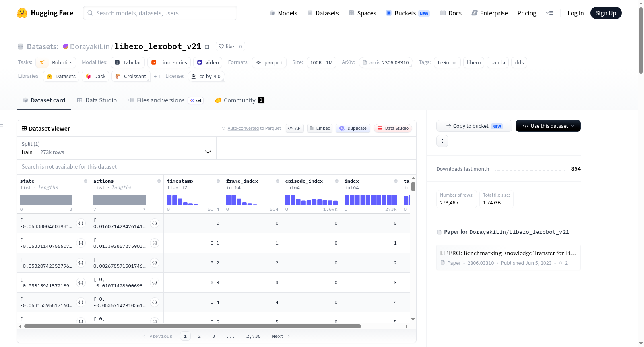Viewport: 644px width, 347px height.
Task: Expand the +1 more libraries indicator
Action: (x=157, y=76)
